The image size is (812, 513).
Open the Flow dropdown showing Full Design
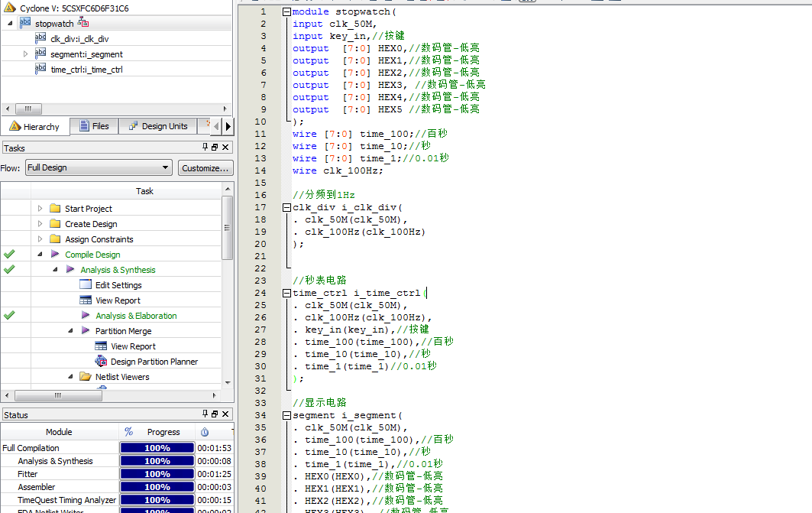click(x=98, y=167)
